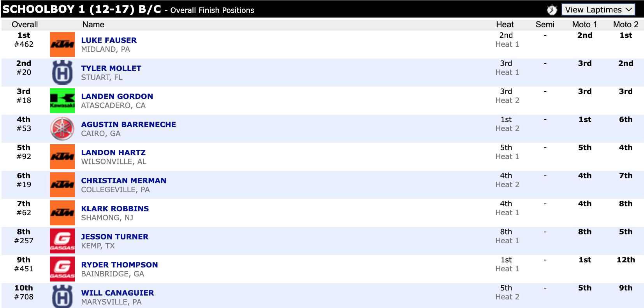The image size is (644, 308).
Task: Click the Husqvarna logo beside Tyler Mollet
Action: [x=62, y=73]
